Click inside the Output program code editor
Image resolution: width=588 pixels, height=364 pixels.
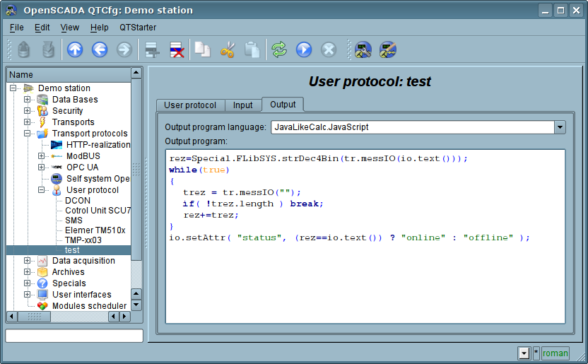tap(365, 237)
